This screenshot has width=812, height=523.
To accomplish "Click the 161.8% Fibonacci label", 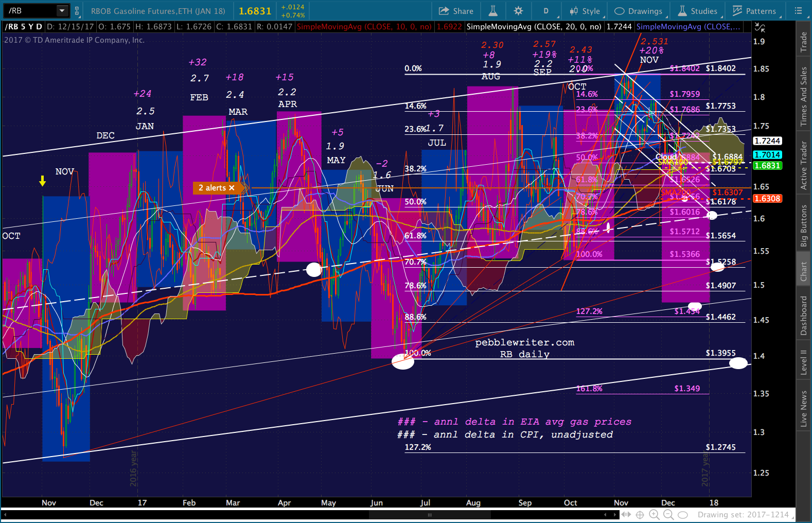I will 589,388.
